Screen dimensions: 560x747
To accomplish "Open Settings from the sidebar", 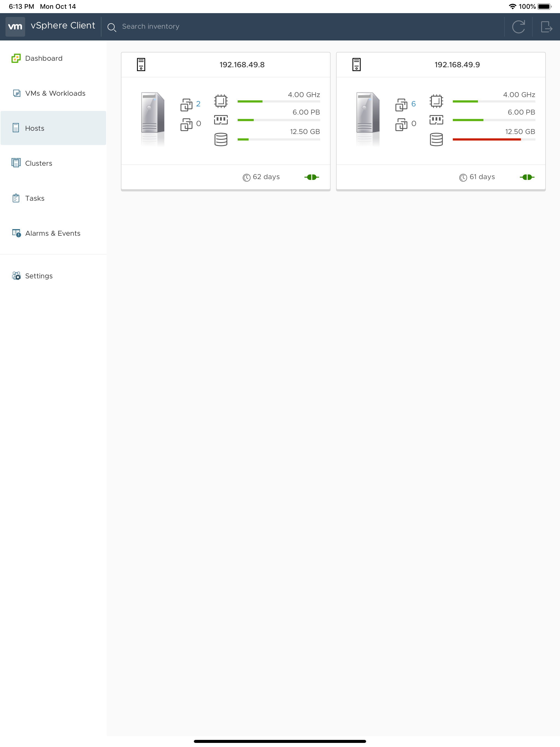I will click(x=39, y=276).
